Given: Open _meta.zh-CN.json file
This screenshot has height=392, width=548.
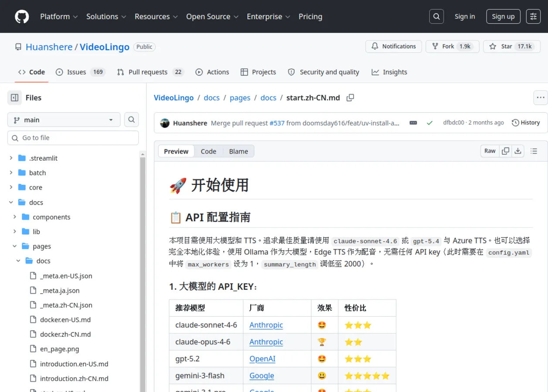Looking at the screenshot, I should click(66, 305).
